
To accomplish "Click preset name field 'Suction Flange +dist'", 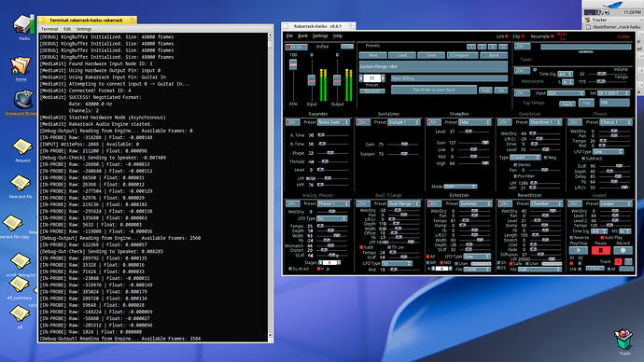I will pos(433,66).
